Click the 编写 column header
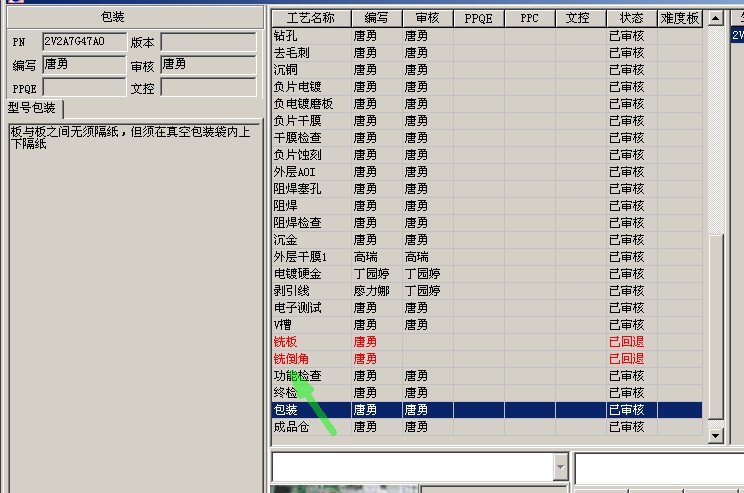744x493 pixels. tap(377, 19)
